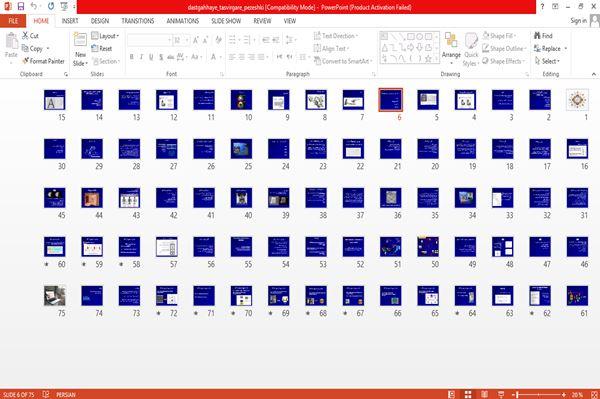Click the zoom in plus button
600x399 pixels.
pyautogui.click(x=564, y=394)
